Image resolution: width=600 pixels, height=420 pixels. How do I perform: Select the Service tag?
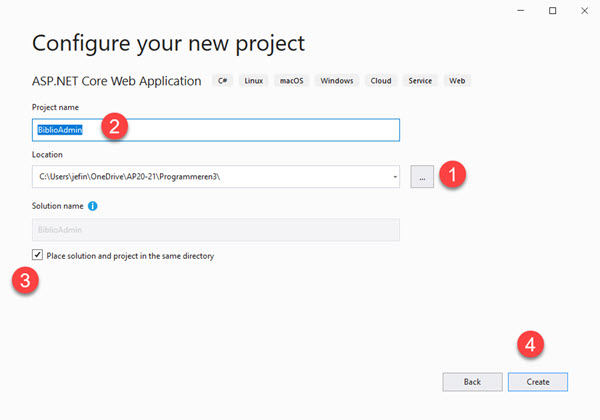420,81
